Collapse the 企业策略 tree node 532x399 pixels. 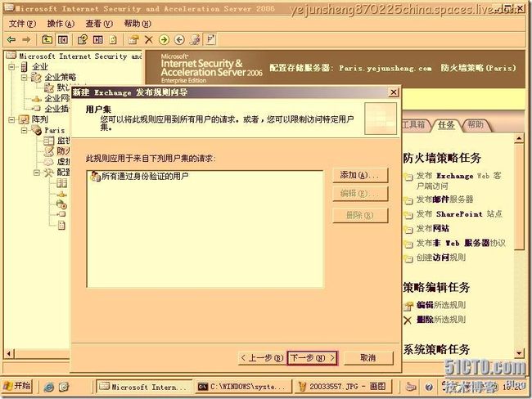pyautogui.click(x=24, y=78)
